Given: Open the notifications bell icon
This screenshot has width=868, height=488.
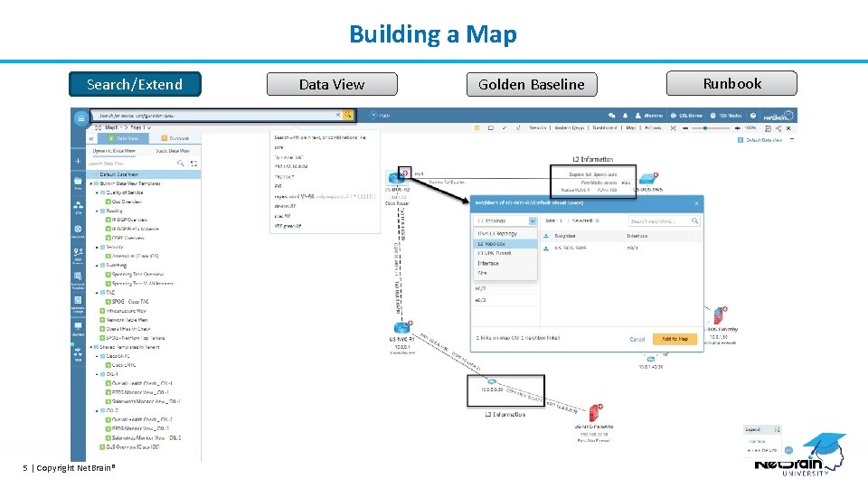Looking at the screenshot, I should (625, 116).
